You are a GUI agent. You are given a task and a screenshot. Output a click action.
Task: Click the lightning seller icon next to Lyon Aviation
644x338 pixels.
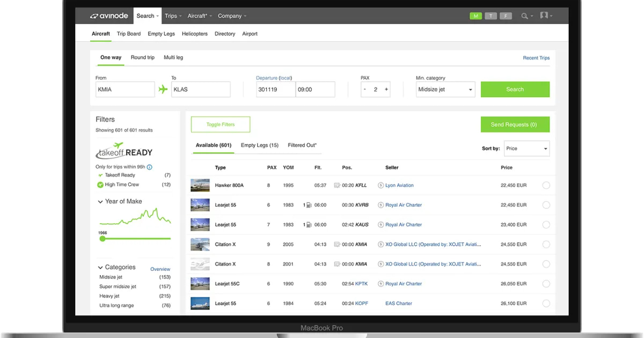pos(380,185)
